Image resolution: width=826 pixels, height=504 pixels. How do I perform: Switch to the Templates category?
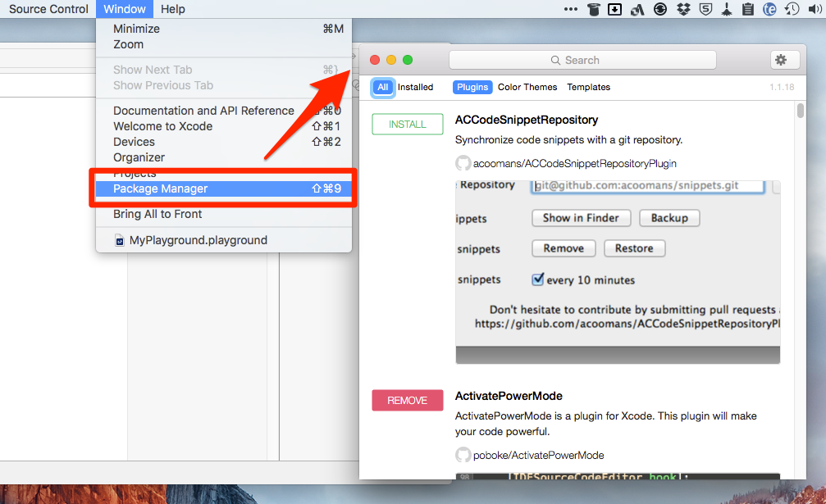(588, 88)
